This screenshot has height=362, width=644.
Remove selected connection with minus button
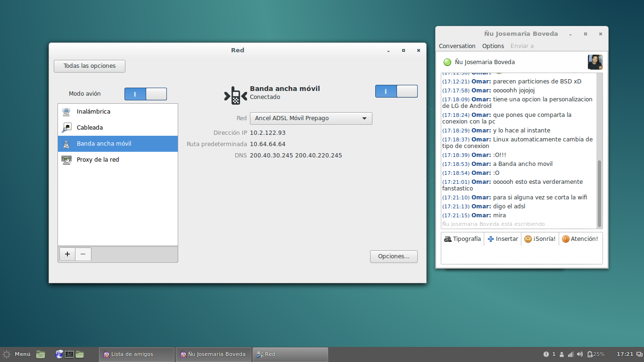click(83, 254)
